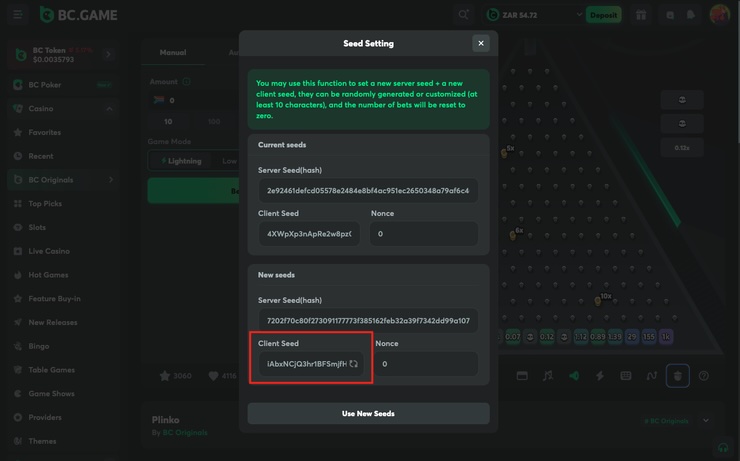Open the gift rewards icon

[x=641, y=15]
